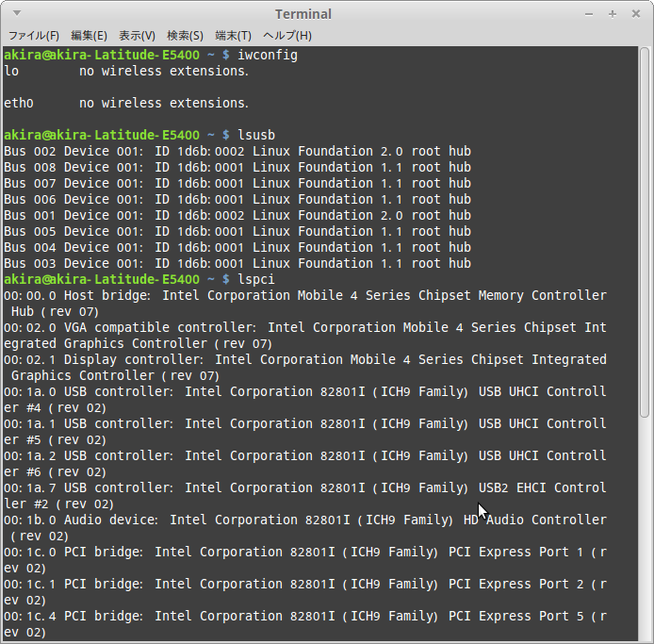Click the iwconfig command text
The width and height of the screenshot is (654, 644).
coord(268,55)
